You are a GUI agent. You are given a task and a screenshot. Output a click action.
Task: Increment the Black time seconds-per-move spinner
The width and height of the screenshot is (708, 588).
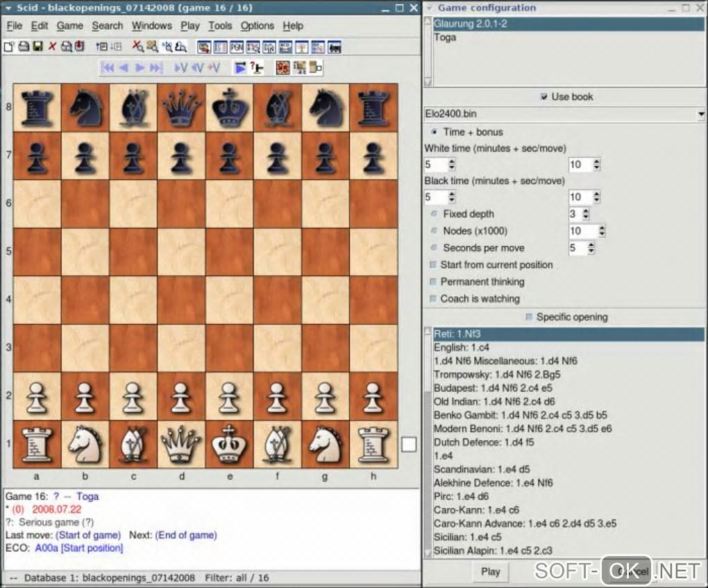(x=596, y=194)
